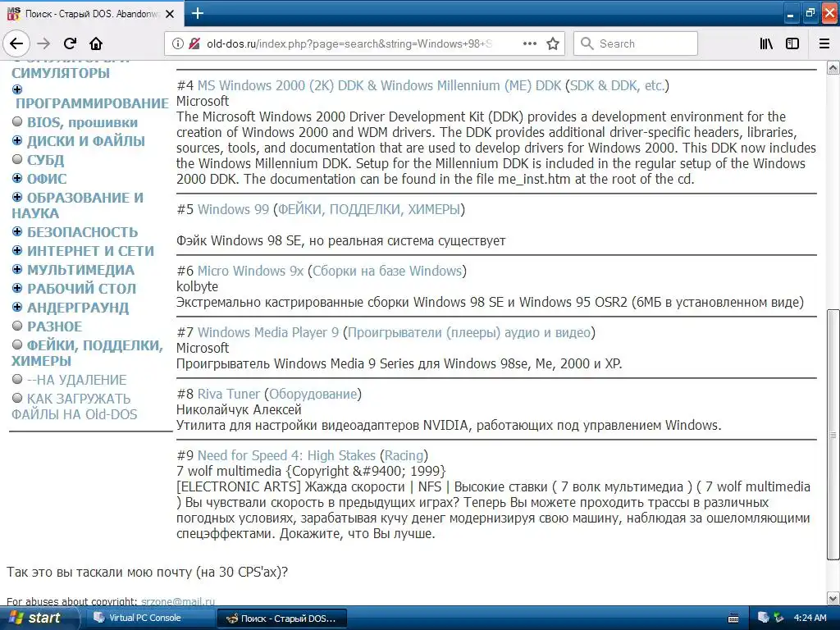This screenshot has height=630, width=840.
Task: Open Сборки на базе Windows category
Action: tap(387, 271)
